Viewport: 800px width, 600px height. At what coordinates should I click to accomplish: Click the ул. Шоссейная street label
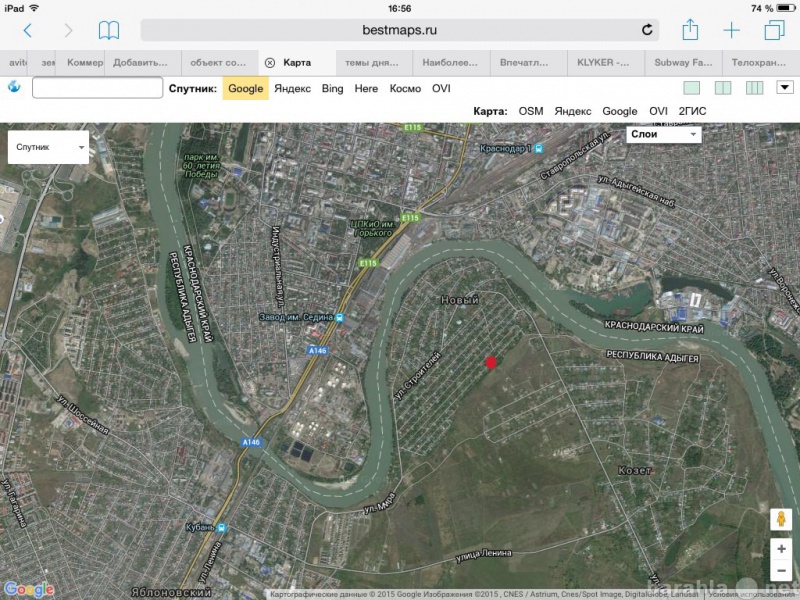click(83, 415)
